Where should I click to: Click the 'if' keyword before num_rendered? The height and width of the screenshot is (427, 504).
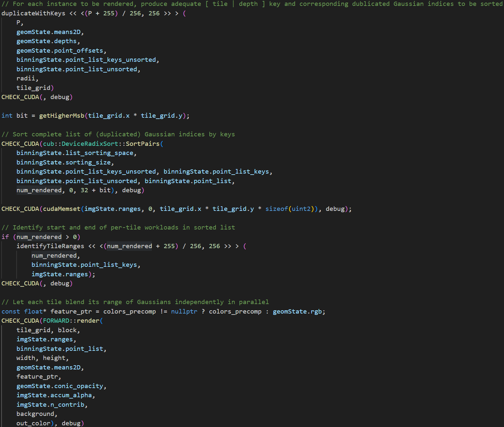[5, 237]
